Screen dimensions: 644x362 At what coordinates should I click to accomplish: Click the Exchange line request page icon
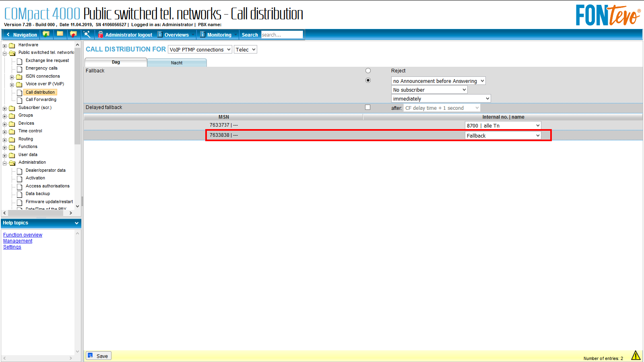[x=19, y=61]
